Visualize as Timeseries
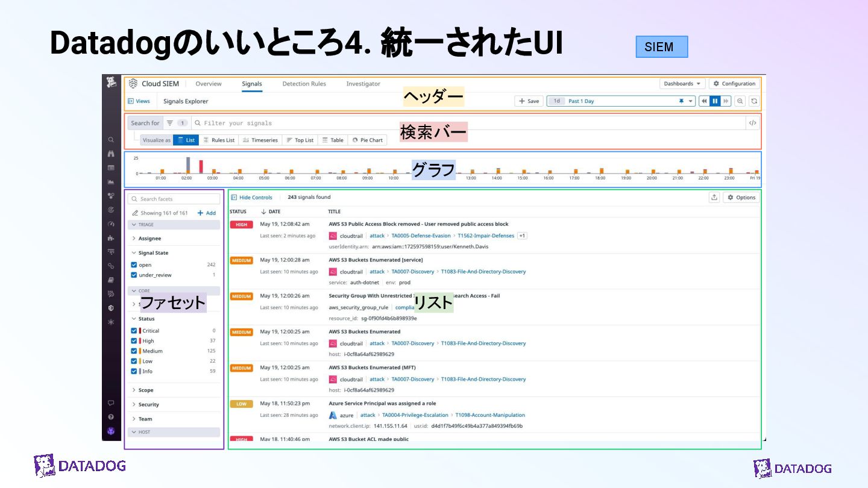The image size is (868, 488). [260, 140]
